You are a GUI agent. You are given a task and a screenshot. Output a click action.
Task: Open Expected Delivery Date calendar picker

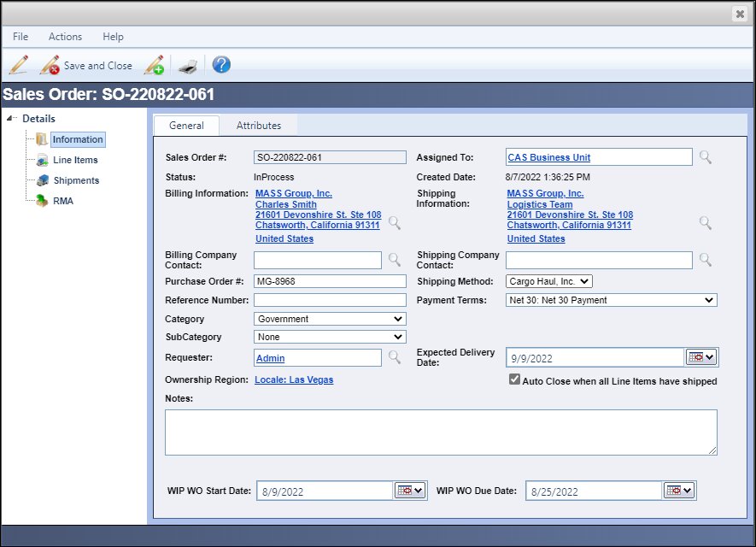pyautogui.click(x=701, y=357)
